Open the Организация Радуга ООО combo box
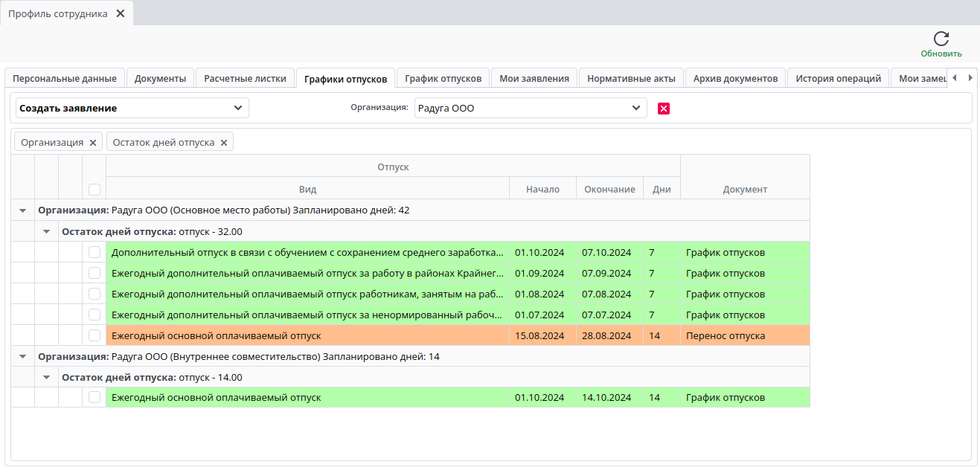Viewport: 980px width, 467px height. pos(635,108)
